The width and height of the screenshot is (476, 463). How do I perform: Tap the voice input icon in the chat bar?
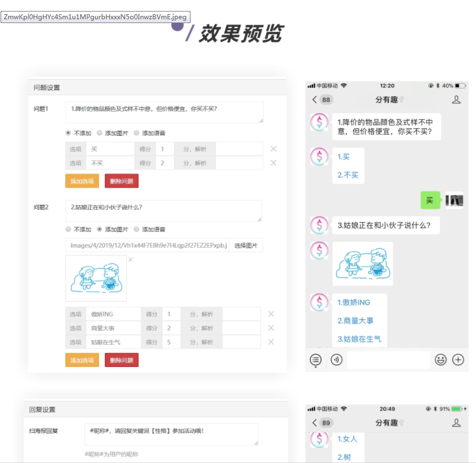[337, 360]
